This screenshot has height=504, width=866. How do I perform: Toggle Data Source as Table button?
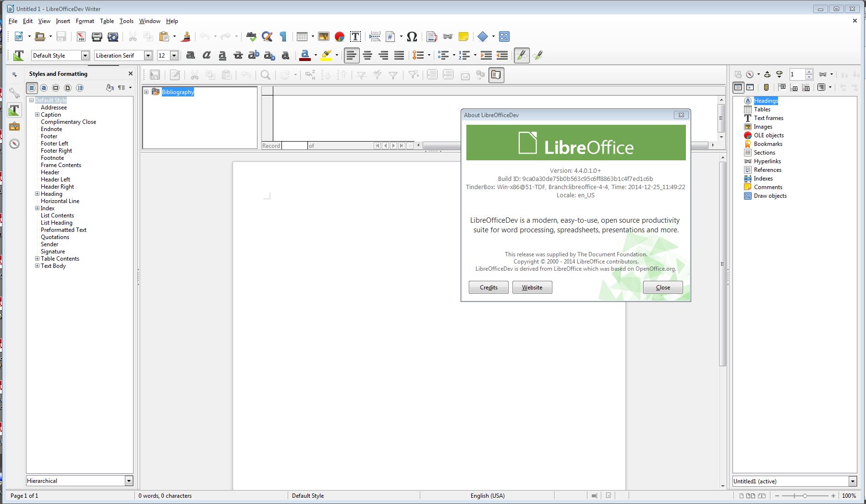click(x=496, y=75)
